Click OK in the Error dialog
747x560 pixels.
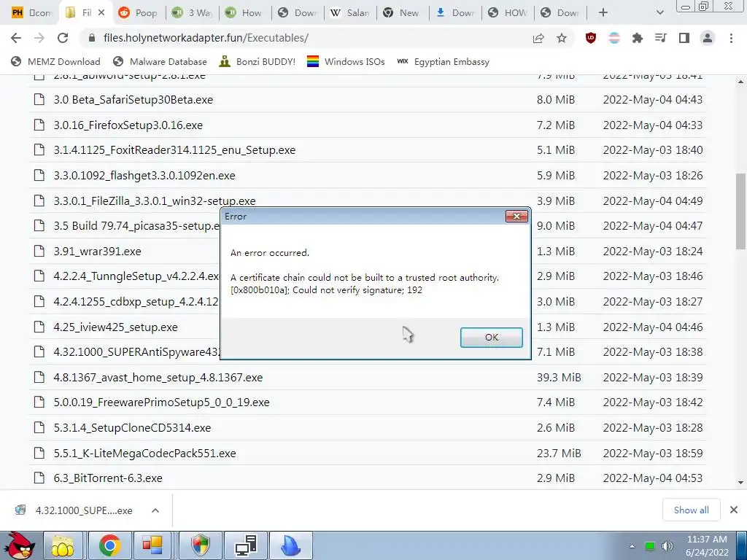(491, 337)
